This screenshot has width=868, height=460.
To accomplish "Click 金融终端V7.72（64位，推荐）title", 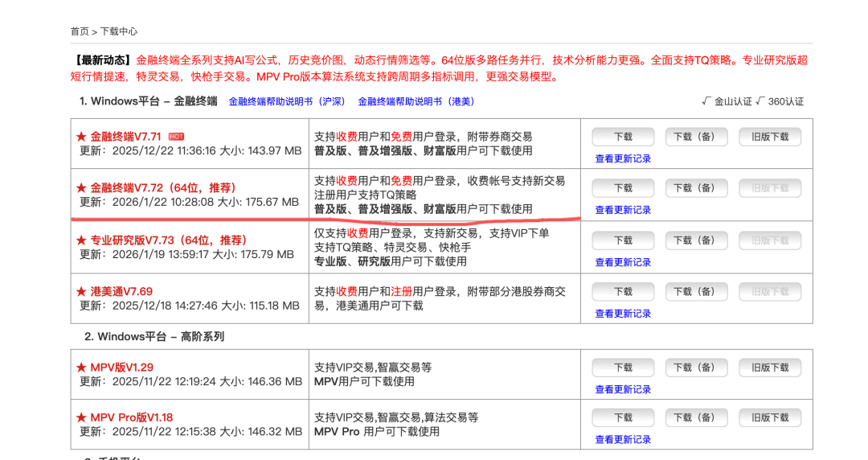I will 163,188.
